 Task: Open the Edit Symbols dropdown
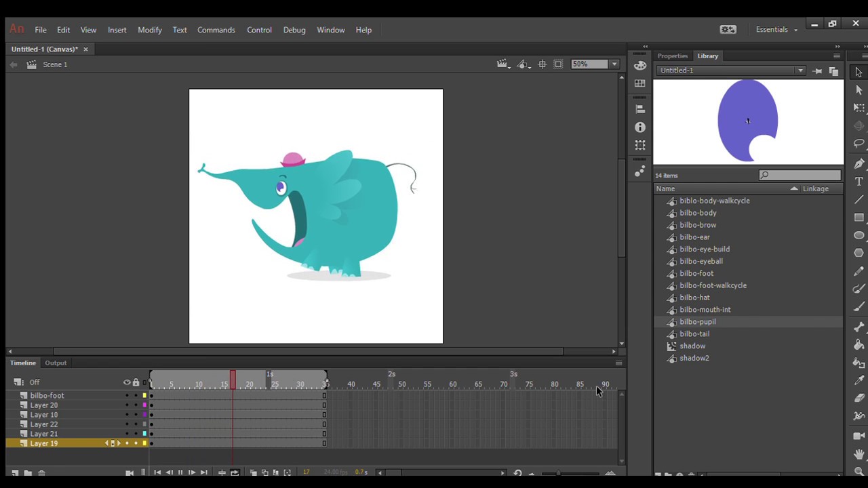point(524,64)
